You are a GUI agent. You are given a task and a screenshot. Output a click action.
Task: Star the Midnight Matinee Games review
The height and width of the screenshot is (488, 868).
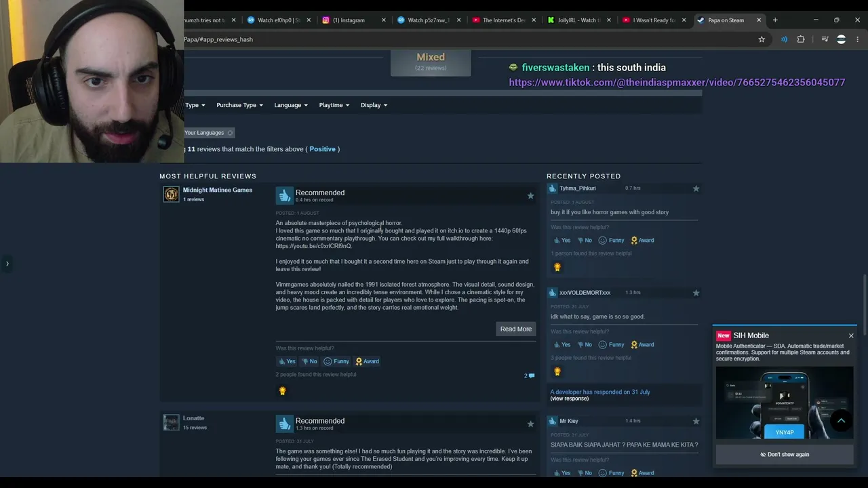pos(530,196)
